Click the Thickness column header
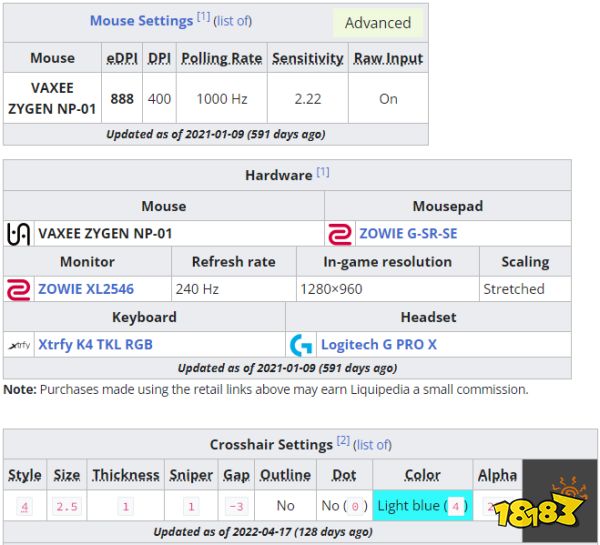 pos(126,475)
